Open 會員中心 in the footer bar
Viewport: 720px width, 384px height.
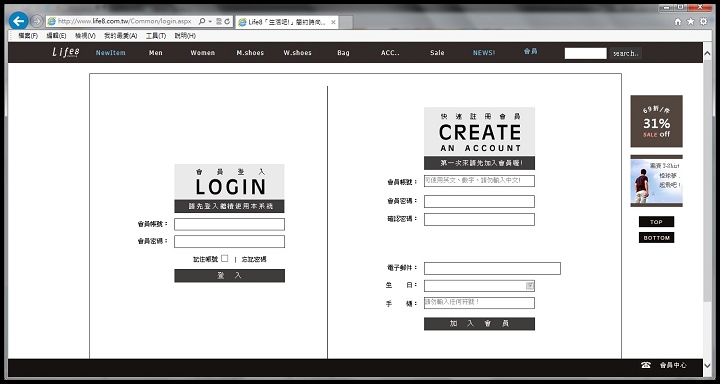673,365
